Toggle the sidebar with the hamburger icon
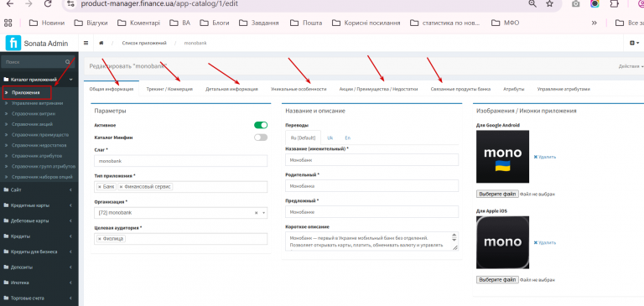 pyautogui.click(x=86, y=43)
